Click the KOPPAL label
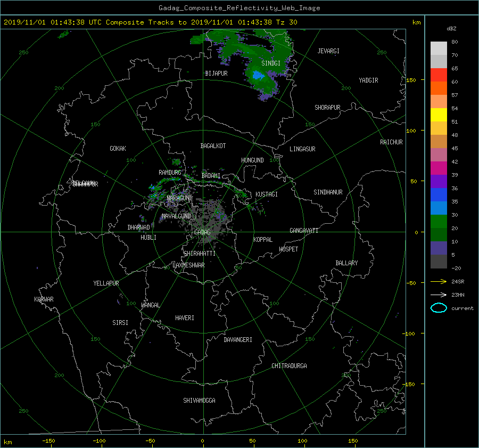Viewport: 479px width, 448px height. coord(263,239)
